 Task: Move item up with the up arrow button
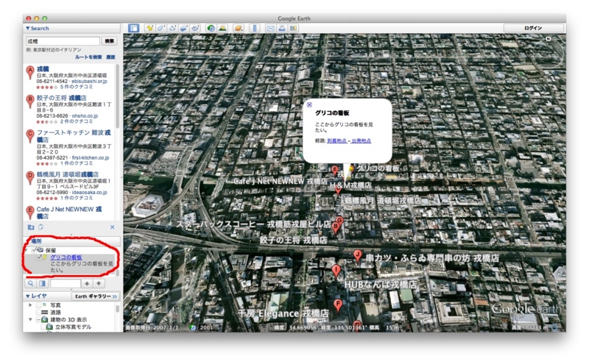click(87, 284)
